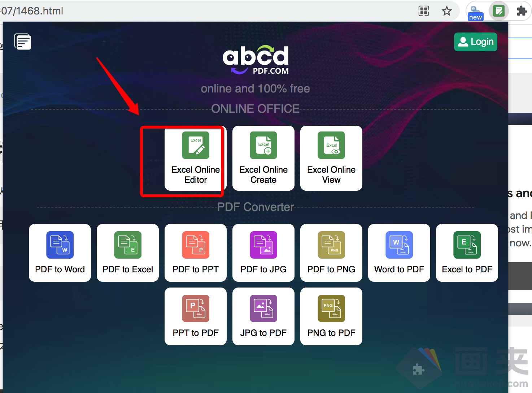Launch the PDF to PNG converter
Screen dimensions: 532x393
331,253
